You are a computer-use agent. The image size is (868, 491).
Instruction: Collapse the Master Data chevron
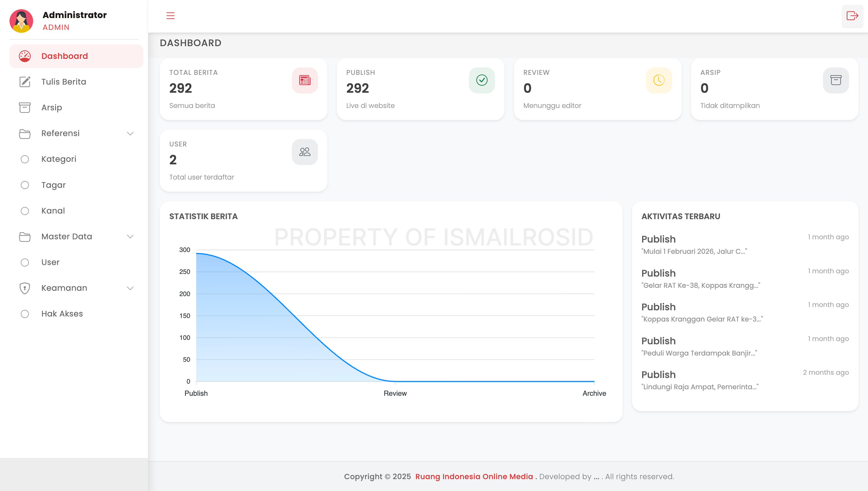click(130, 236)
